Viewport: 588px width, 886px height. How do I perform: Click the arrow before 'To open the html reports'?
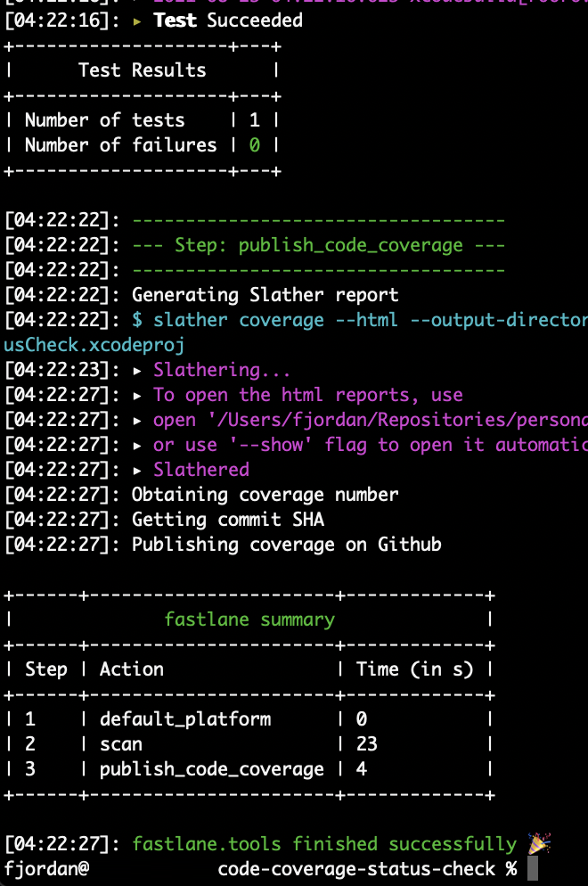[x=137, y=396]
